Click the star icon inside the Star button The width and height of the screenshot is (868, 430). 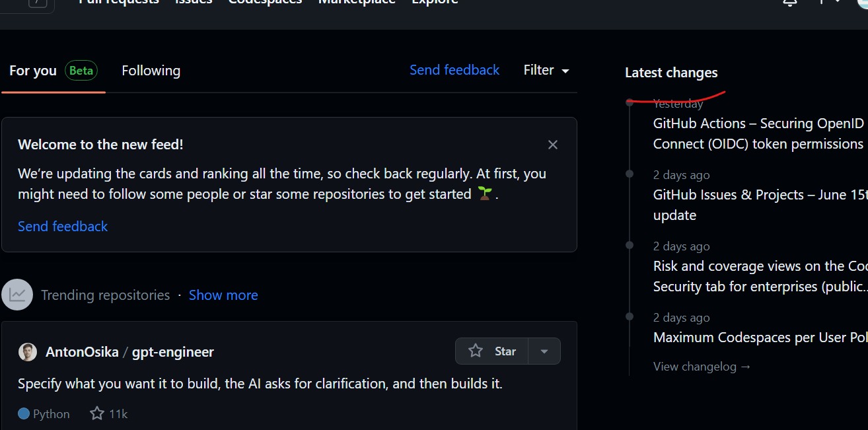click(x=476, y=351)
